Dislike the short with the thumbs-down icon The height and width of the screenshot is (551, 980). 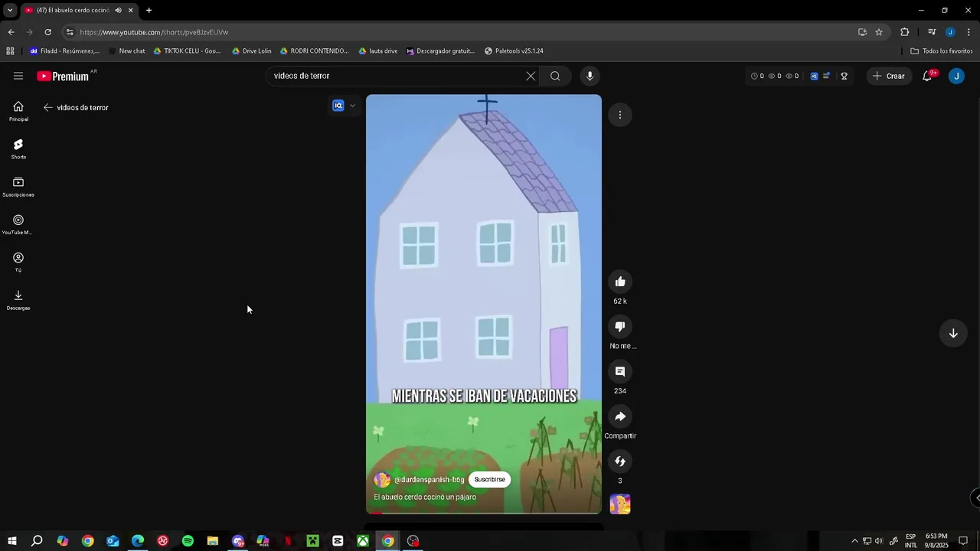point(620,327)
